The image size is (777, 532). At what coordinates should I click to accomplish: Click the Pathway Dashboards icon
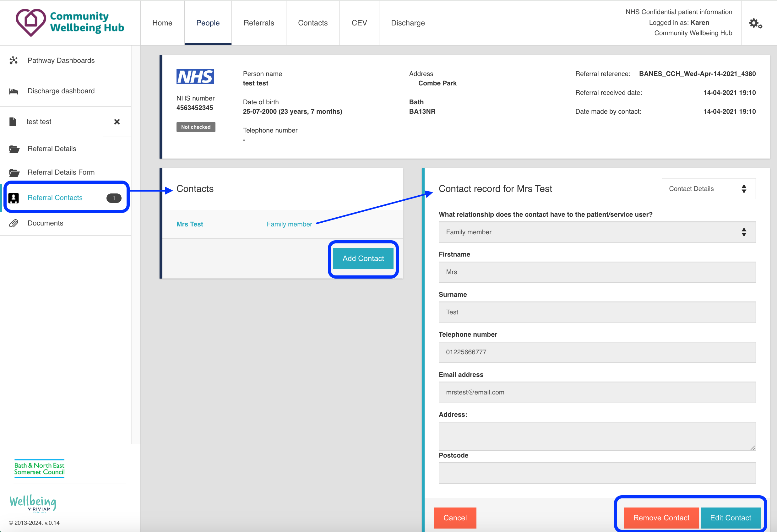pos(14,60)
